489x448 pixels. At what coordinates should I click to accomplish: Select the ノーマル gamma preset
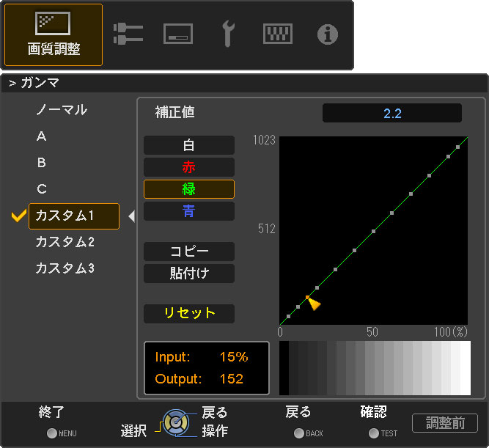pos(62,110)
